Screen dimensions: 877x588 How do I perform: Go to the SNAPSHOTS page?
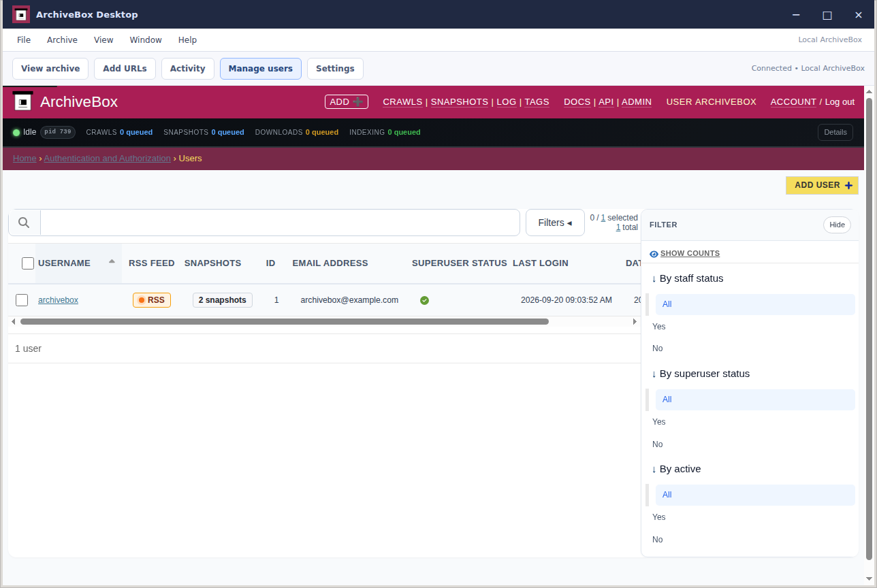click(460, 102)
